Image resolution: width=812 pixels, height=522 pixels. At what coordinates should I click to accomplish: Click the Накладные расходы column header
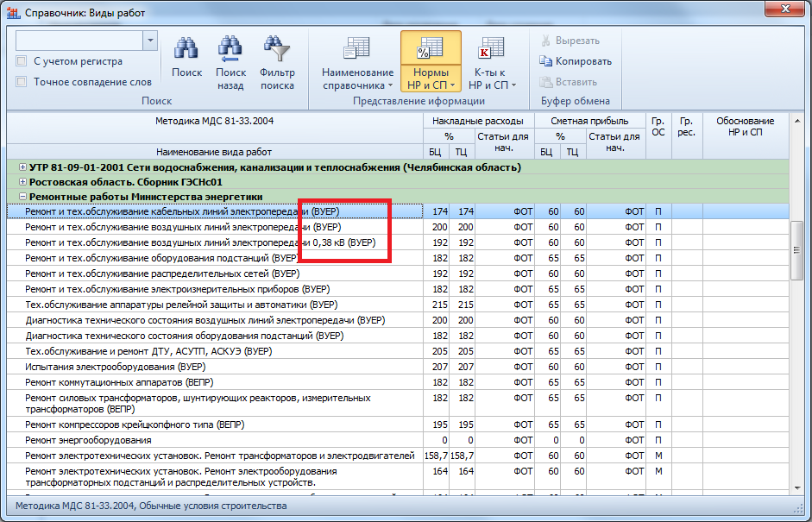pos(477,121)
